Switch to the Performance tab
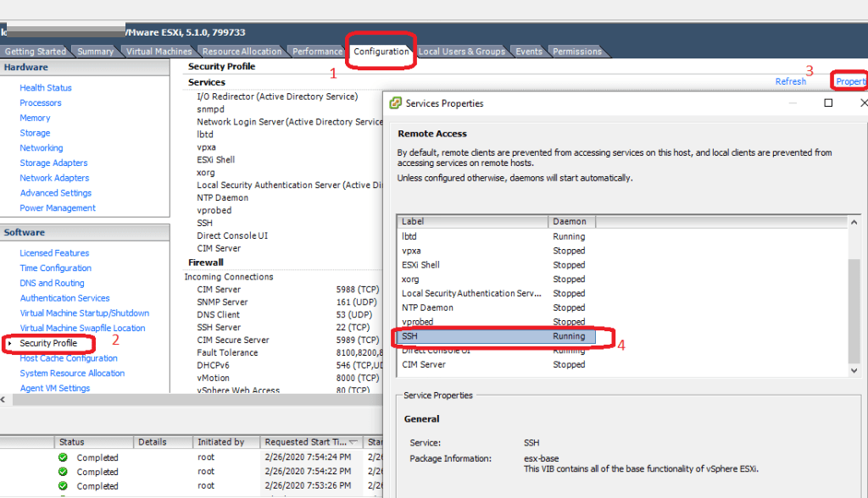The width and height of the screenshot is (868, 498). [x=316, y=51]
